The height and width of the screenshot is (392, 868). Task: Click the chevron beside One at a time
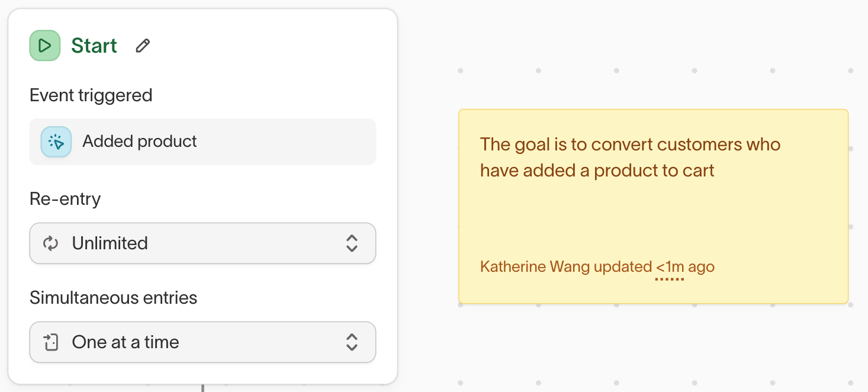[352, 342]
